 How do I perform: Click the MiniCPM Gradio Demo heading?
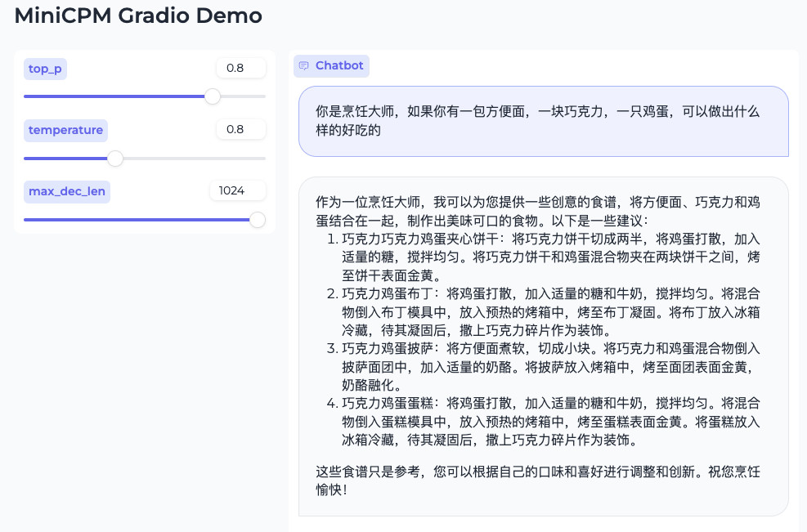(138, 16)
